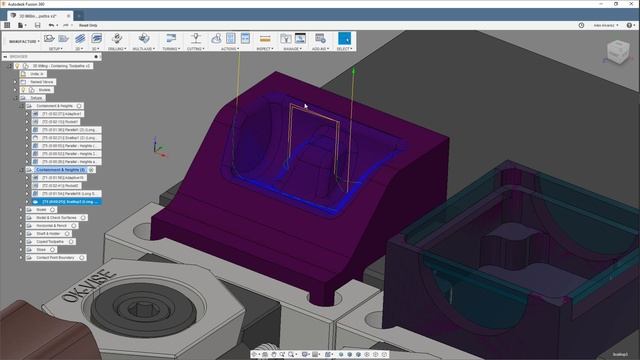Open the Job Status clock icon
The height and width of the screenshot is (360, 640).
click(x=581, y=25)
